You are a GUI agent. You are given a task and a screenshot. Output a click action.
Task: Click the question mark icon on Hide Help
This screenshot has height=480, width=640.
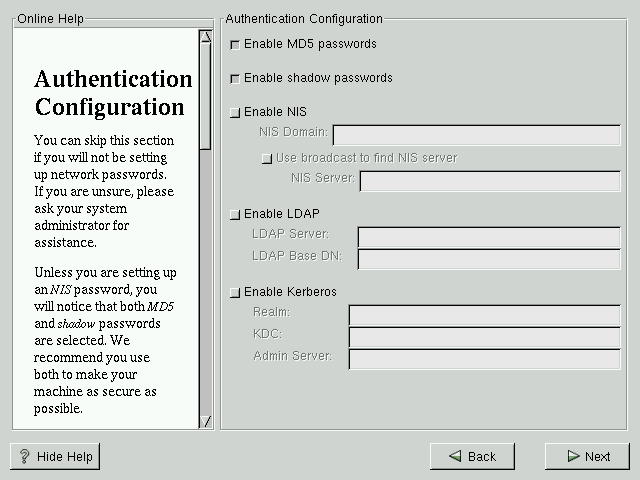coord(24,456)
